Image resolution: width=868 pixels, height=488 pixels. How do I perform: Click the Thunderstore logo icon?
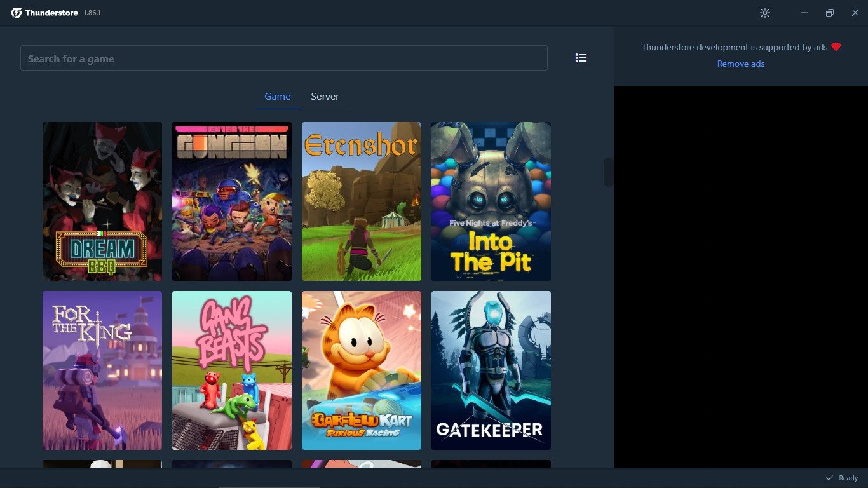17,13
